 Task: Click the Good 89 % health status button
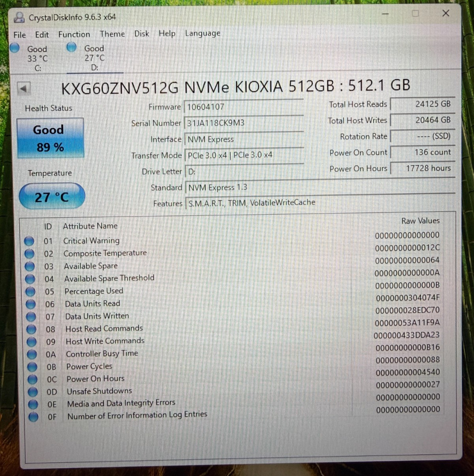[x=50, y=138]
